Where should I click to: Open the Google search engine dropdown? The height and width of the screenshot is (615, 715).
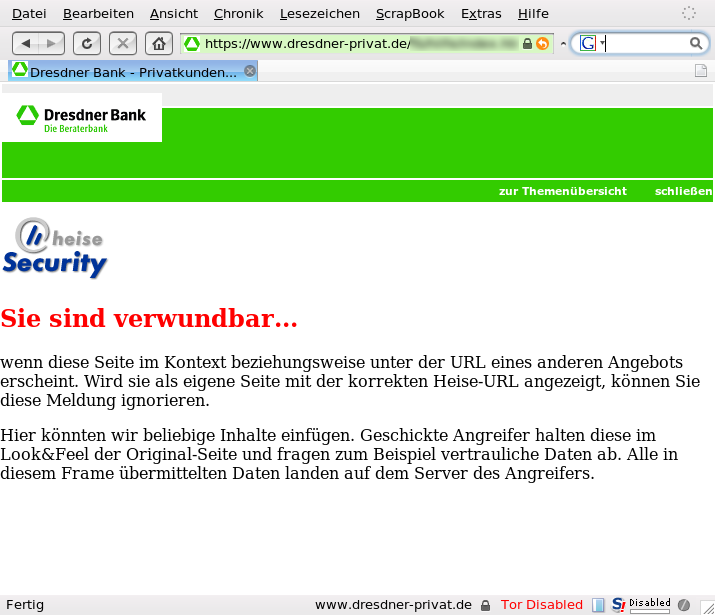tap(592, 43)
